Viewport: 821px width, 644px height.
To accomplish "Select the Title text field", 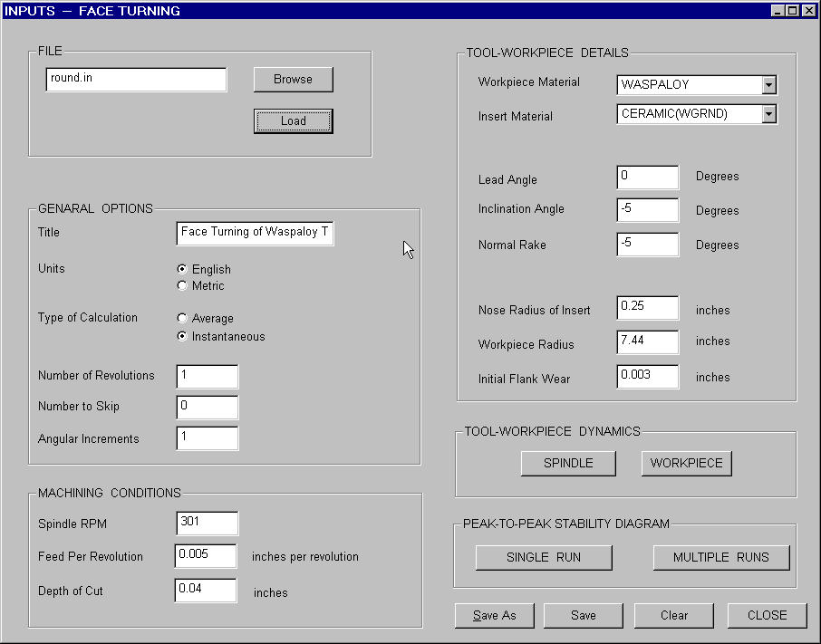I will pos(255,233).
